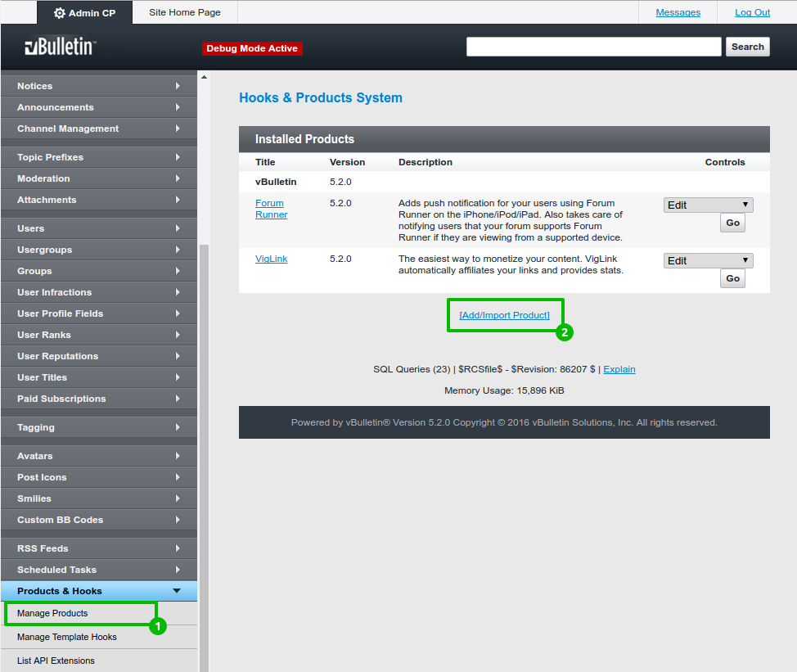797x672 pixels.
Task: Click the vBulletin logo
Action: pyautogui.click(x=61, y=47)
